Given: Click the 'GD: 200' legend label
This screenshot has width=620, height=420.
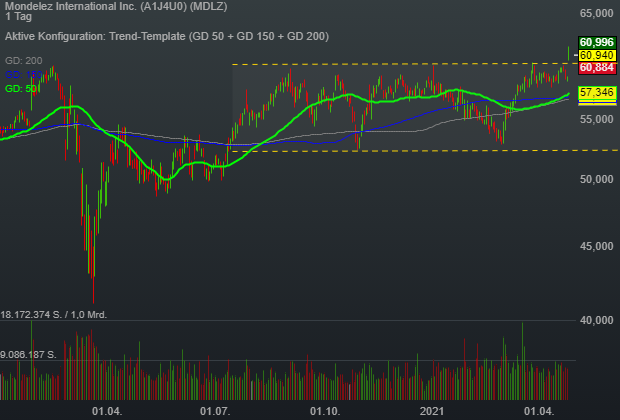Looking at the screenshot, I should (x=24, y=61).
